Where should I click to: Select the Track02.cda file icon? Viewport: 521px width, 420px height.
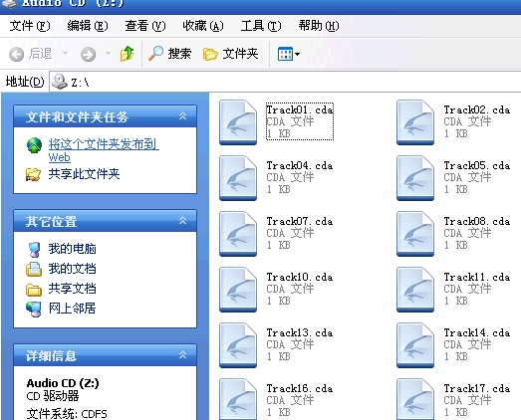click(415, 122)
